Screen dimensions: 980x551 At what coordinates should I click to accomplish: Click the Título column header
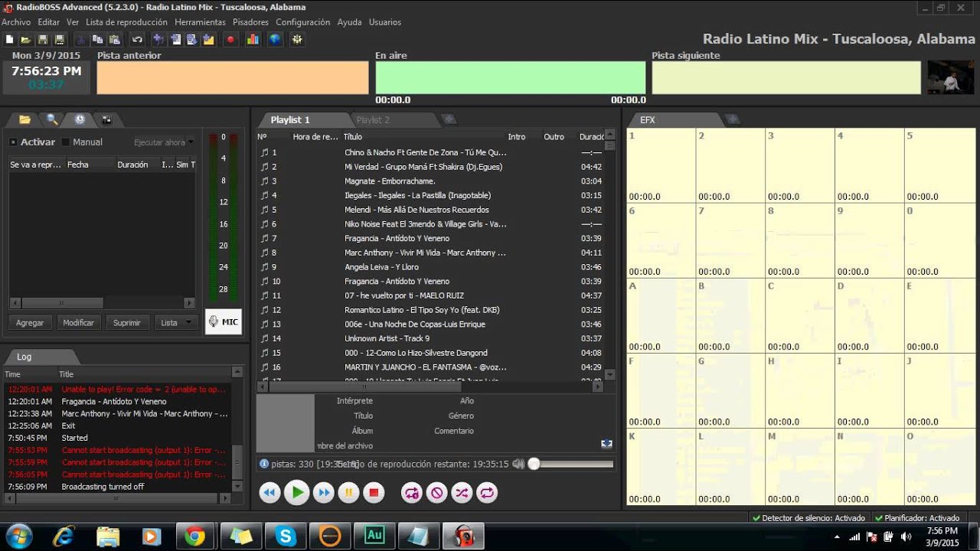pos(352,137)
